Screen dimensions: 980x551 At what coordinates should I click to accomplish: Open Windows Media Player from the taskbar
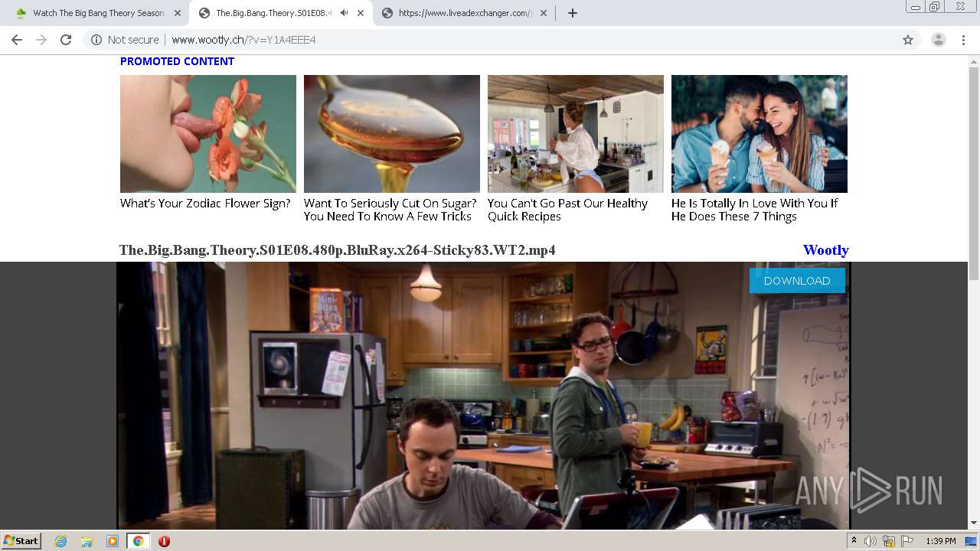click(x=113, y=541)
